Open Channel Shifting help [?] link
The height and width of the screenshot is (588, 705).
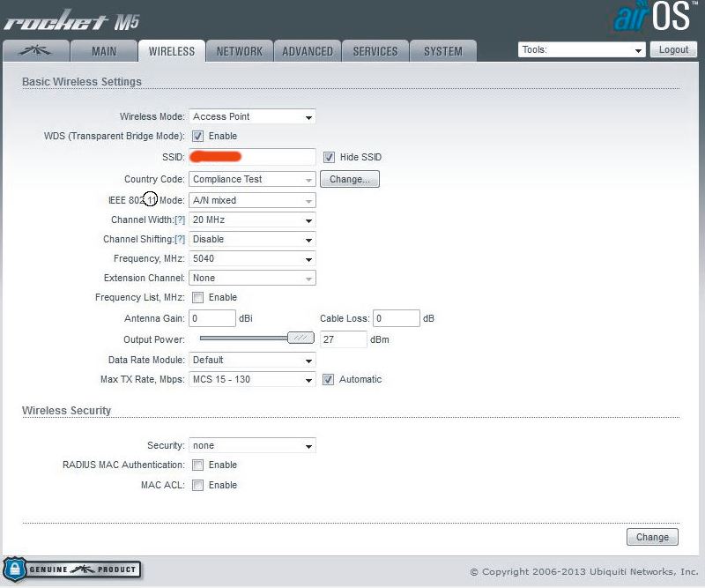click(180, 239)
